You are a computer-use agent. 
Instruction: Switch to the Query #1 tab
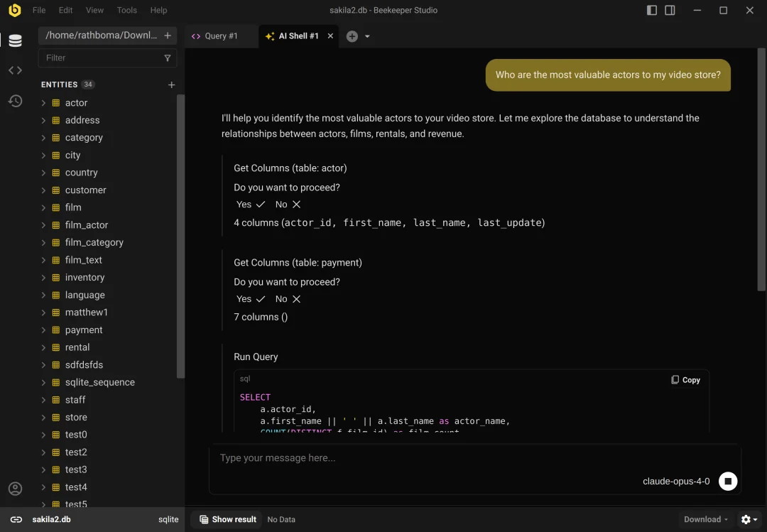click(221, 36)
